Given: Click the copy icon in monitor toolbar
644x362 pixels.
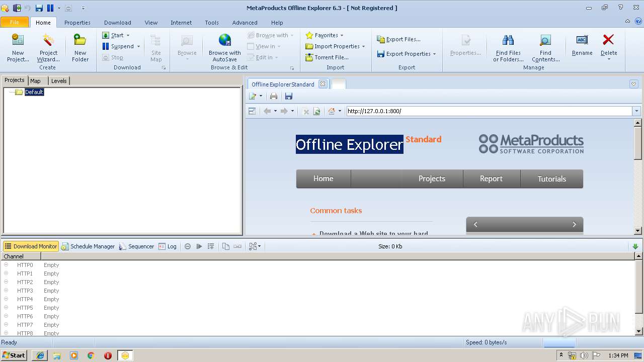Looking at the screenshot, I should (x=226, y=246).
